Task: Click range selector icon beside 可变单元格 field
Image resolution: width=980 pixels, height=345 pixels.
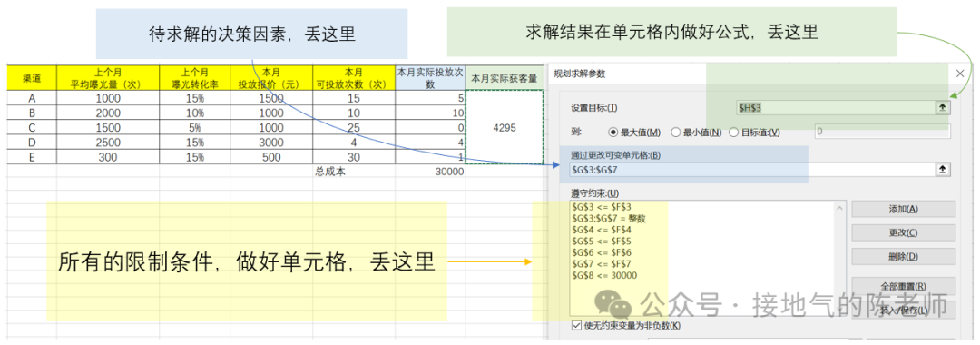Action: coord(943,170)
